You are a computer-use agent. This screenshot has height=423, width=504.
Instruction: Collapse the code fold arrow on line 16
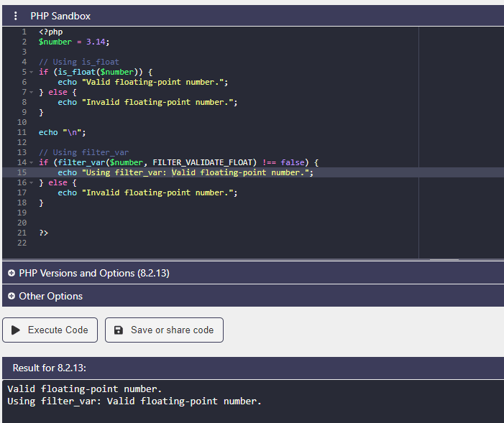(x=31, y=182)
